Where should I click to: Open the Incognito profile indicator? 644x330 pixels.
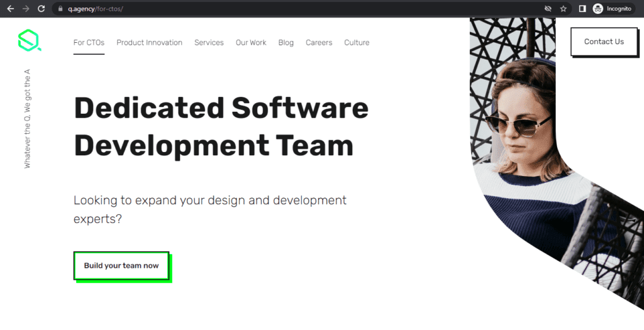coord(612,9)
